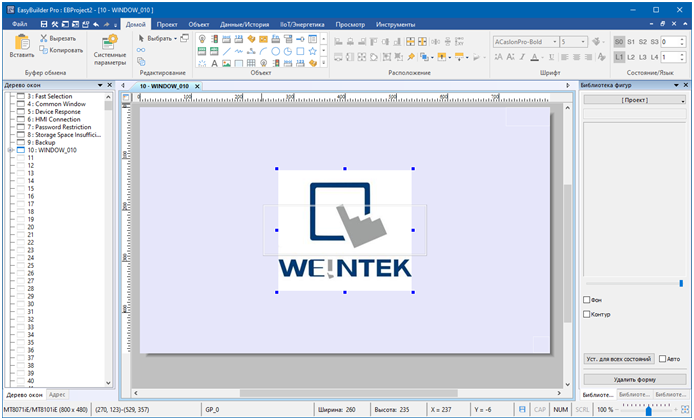694x420 pixels.
Task: Select state S2 toggle
Action: pos(643,42)
